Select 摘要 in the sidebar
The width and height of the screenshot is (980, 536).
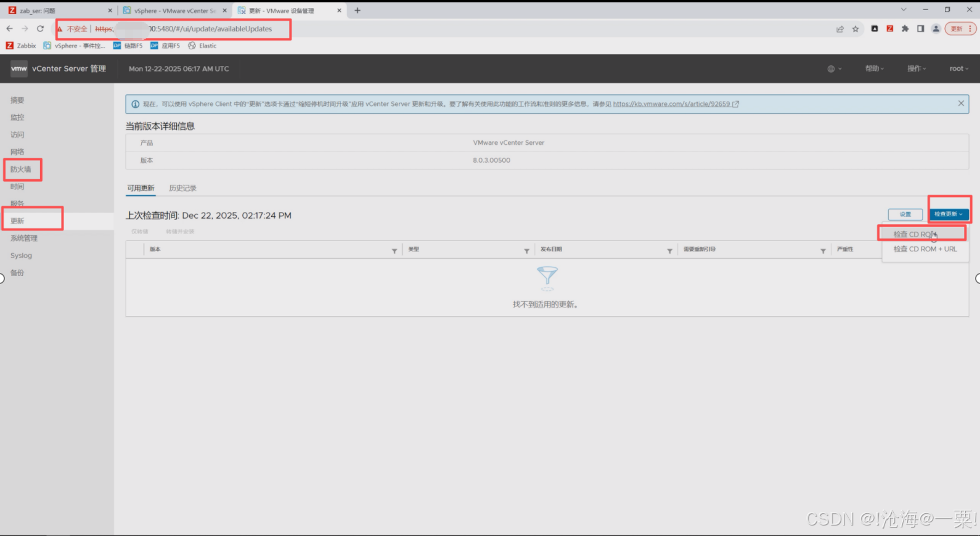coord(17,100)
